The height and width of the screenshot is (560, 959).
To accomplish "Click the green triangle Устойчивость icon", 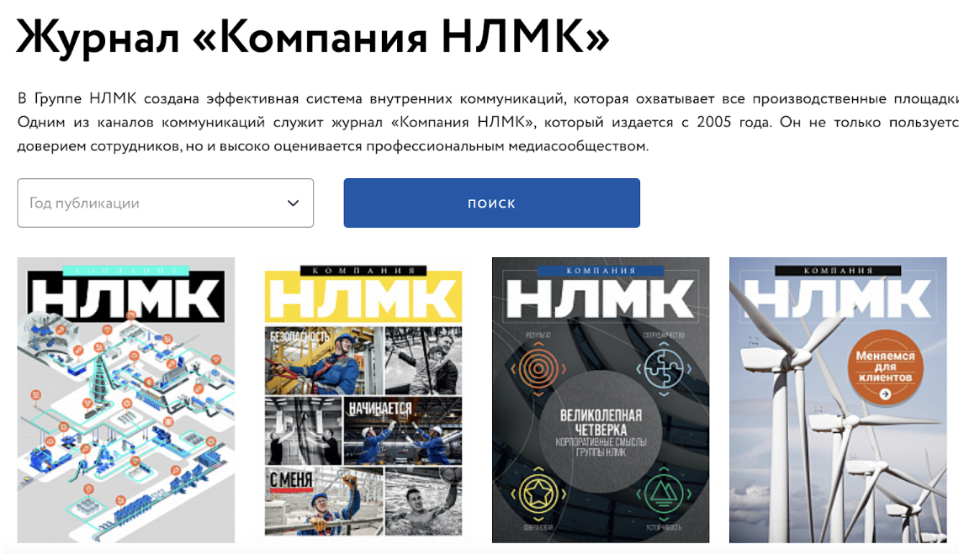I will 664,494.
